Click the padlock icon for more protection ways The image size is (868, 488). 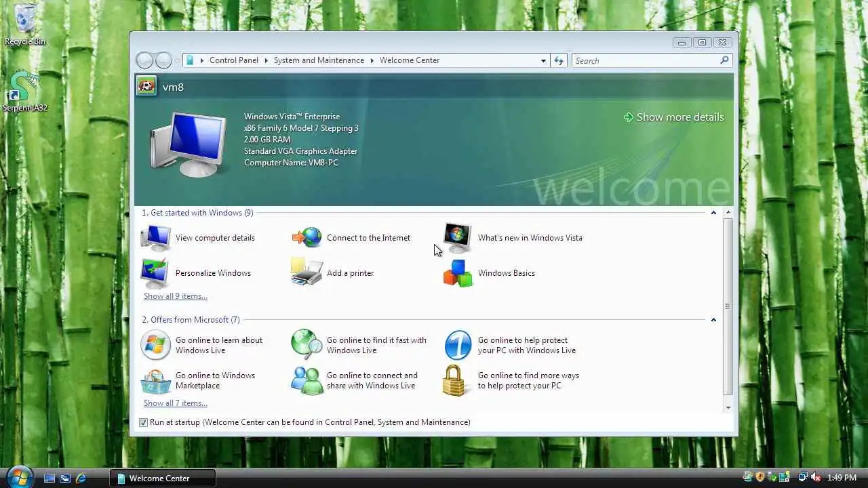456,380
